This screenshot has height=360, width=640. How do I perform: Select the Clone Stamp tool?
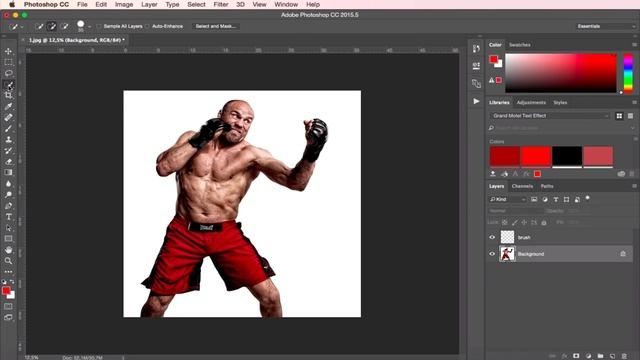pyautogui.click(x=8, y=140)
